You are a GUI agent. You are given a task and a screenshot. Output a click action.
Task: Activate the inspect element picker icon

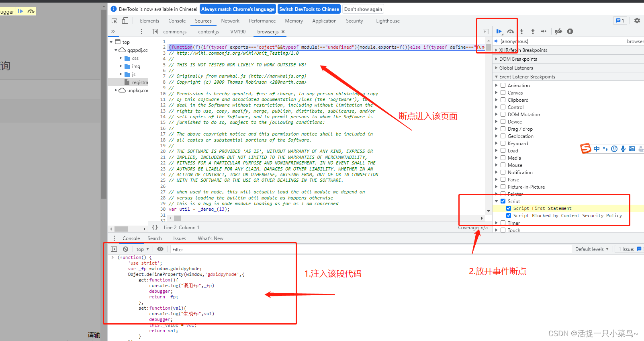coord(114,21)
